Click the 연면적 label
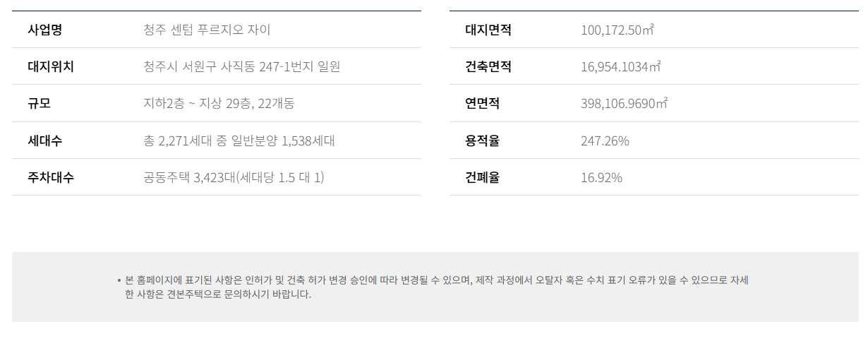The width and height of the screenshot is (868, 341). (x=482, y=103)
